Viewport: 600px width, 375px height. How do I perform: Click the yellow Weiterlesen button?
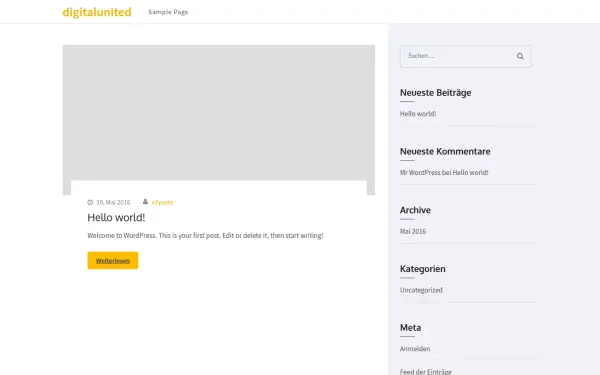112,261
